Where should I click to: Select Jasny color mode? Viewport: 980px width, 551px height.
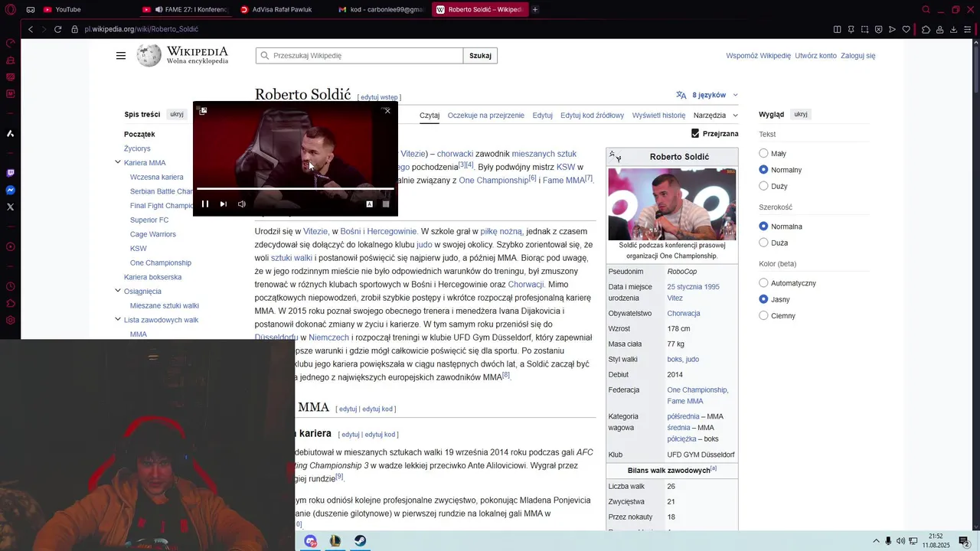[x=763, y=299]
